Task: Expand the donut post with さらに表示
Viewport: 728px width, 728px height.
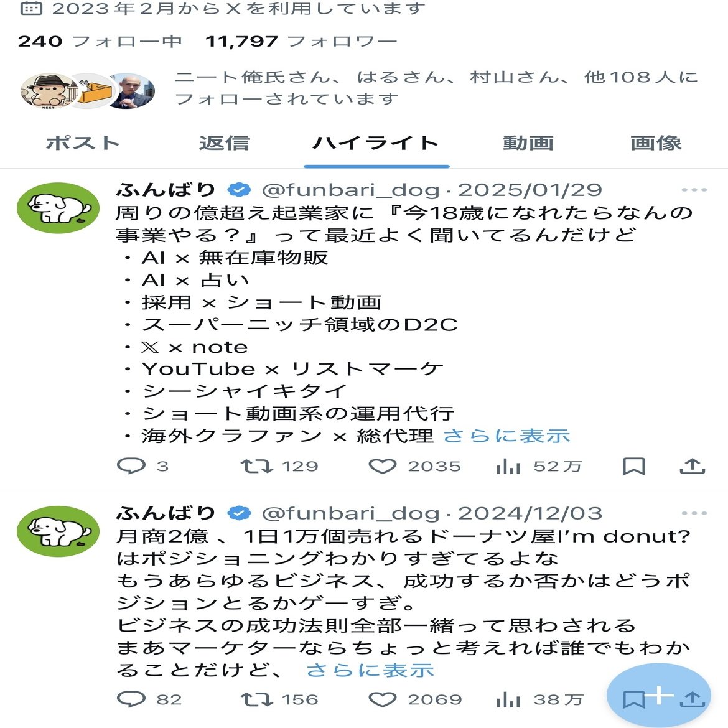Action: (370, 670)
